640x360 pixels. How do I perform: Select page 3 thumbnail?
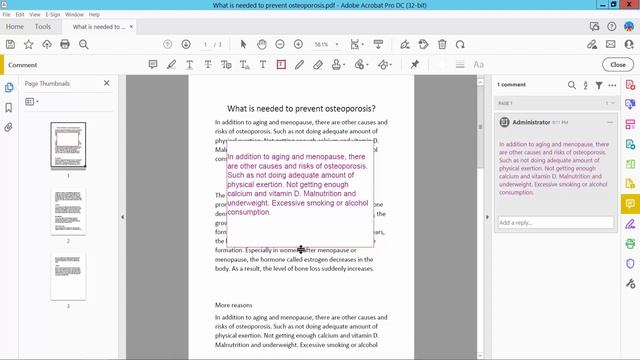tap(68, 276)
